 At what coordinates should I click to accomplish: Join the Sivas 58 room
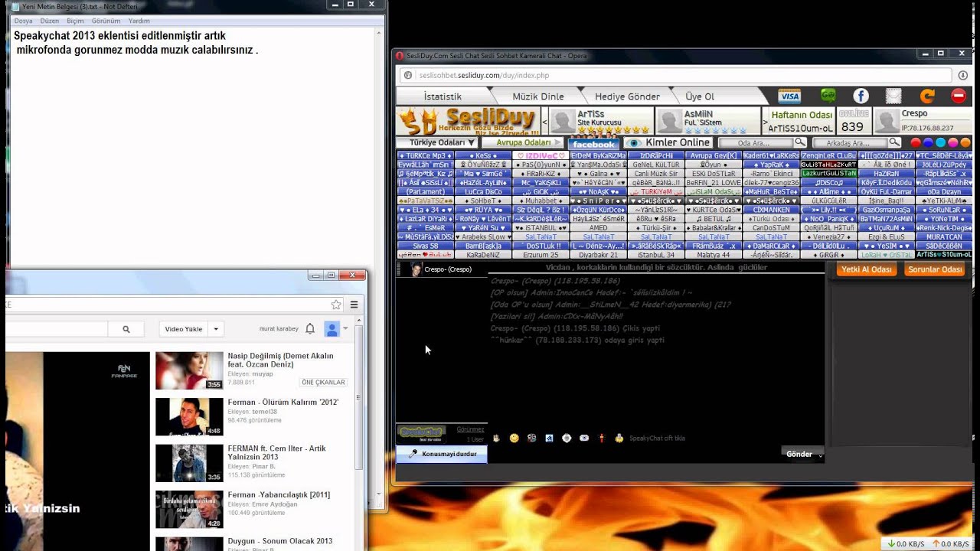click(x=425, y=246)
